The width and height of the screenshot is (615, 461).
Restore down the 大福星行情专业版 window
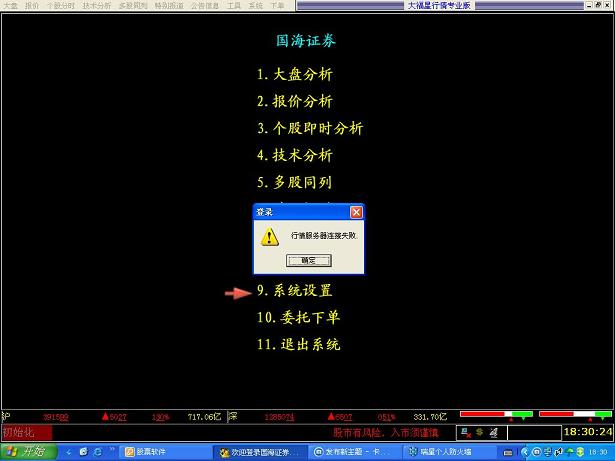[x=599, y=5]
